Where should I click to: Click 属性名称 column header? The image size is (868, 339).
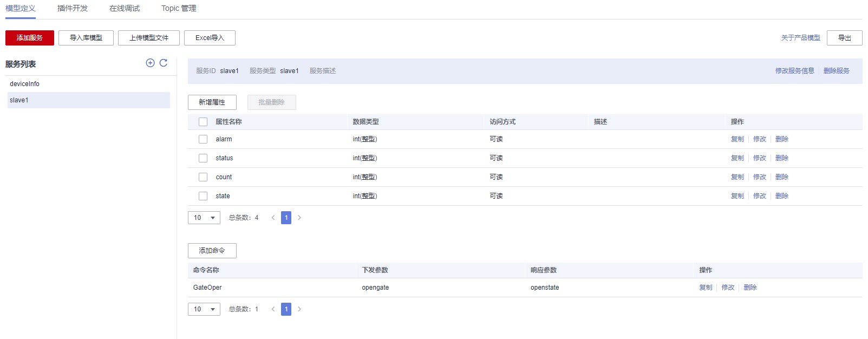tap(229, 122)
